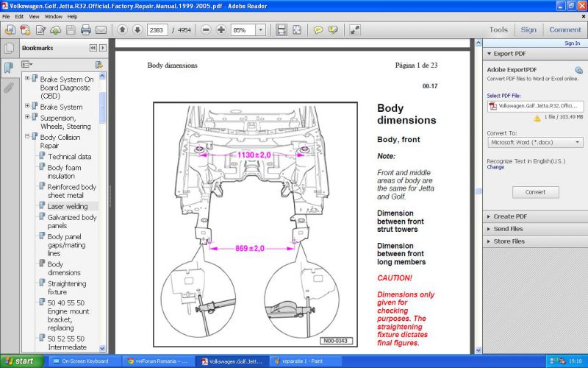The image size is (588, 368).
Task: Collapse the Body Collision Repair bookmark
Action: (28, 137)
